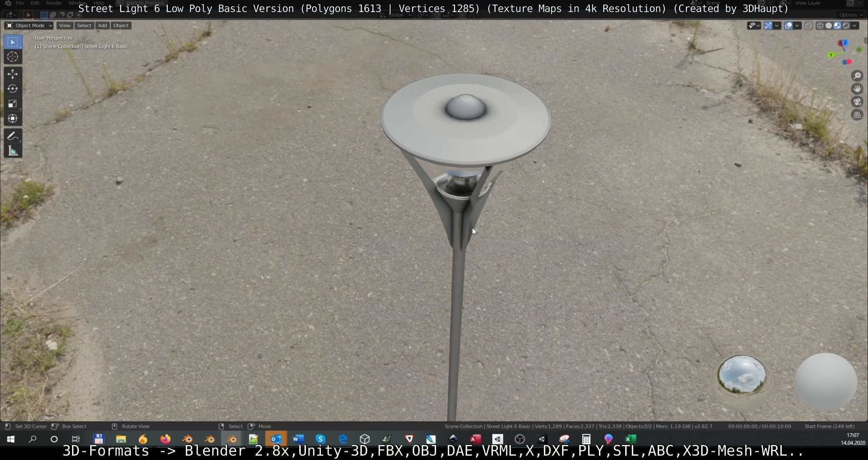This screenshot has width=868, height=460.
Task: Open the View menu in viewport header
Action: [x=64, y=25]
